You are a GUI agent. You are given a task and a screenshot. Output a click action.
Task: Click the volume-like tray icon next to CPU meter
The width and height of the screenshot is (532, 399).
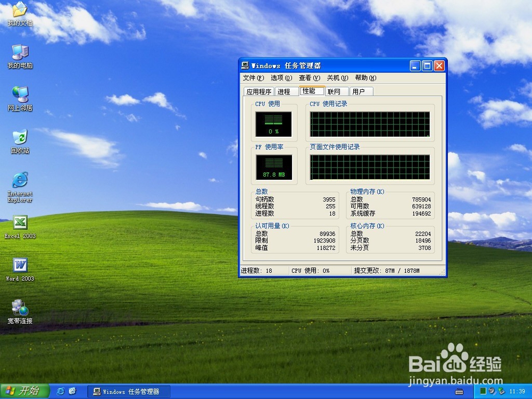(492, 391)
